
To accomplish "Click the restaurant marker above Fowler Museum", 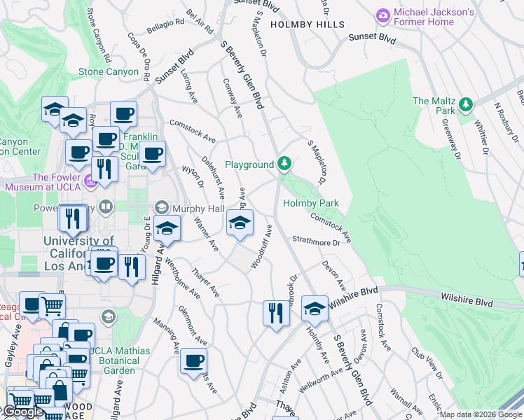I will [104, 171].
